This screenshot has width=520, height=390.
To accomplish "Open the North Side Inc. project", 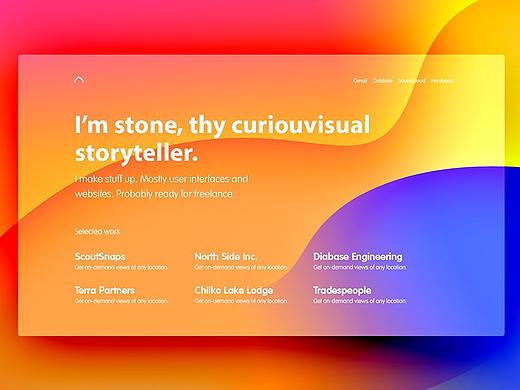I will (x=226, y=256).
